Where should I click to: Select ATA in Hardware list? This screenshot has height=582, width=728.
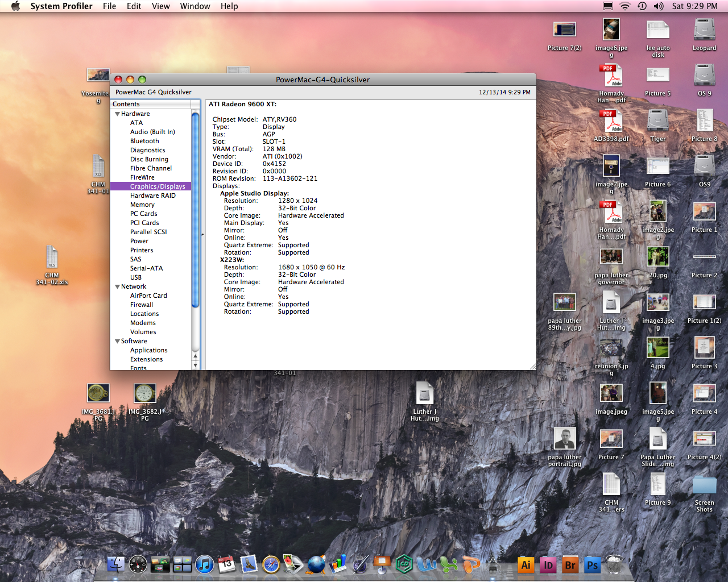pyautogui.click(x=136, y=123)
